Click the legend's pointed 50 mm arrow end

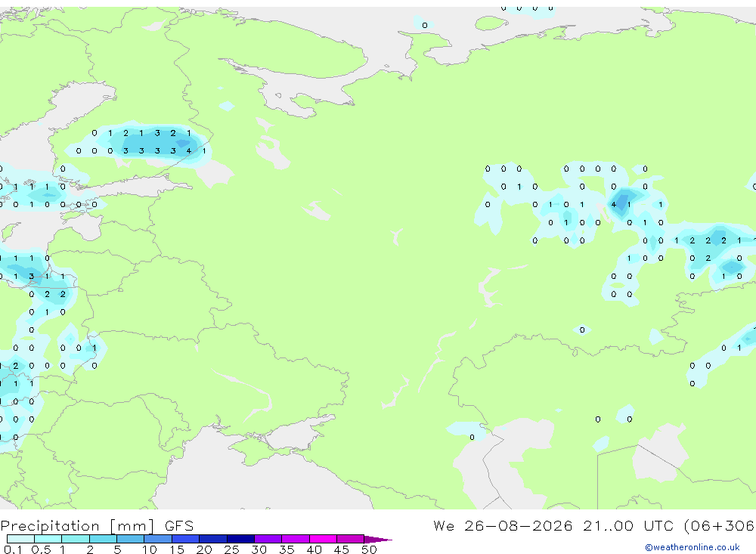378,539
